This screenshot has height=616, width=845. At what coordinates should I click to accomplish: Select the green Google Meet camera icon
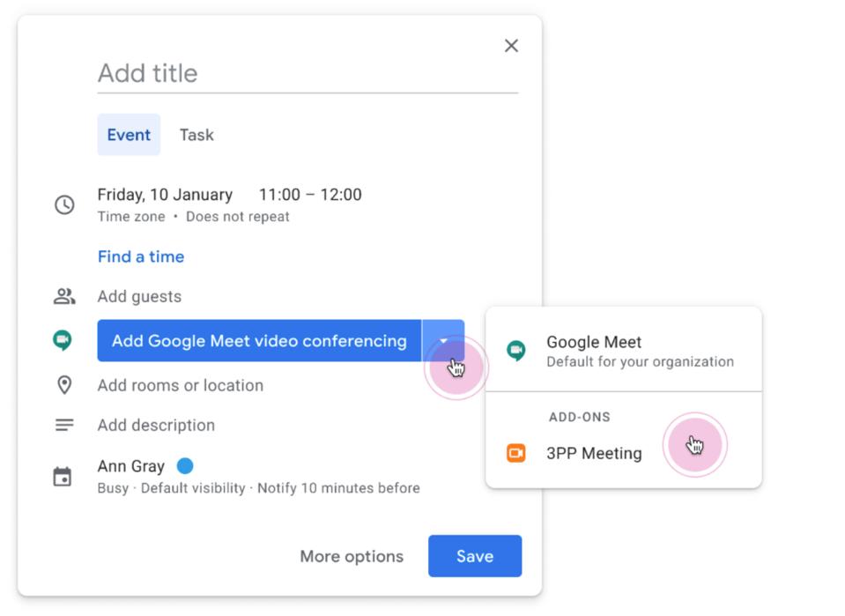point(63,340)
